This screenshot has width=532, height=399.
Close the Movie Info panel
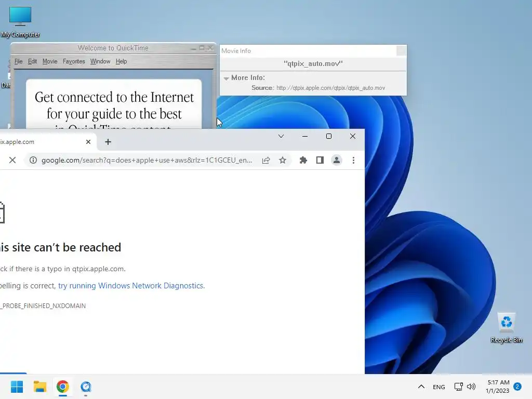[401, 50]
